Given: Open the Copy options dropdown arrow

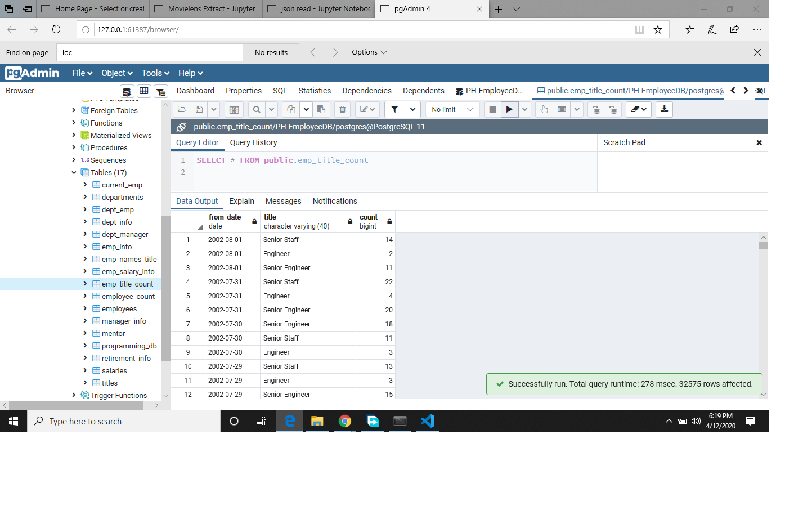Looking at the screenshot, I should pyautogui.click(x=306, y=109).
